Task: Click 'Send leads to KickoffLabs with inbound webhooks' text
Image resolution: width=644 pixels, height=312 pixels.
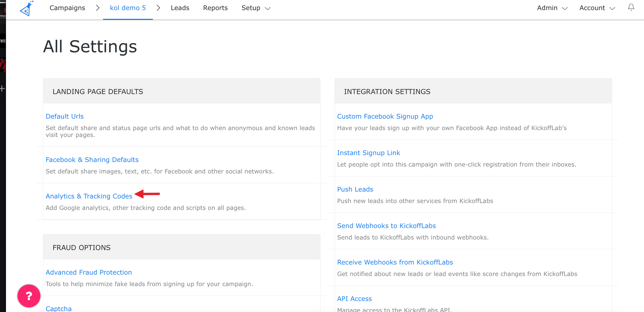Action: [413, 237]
